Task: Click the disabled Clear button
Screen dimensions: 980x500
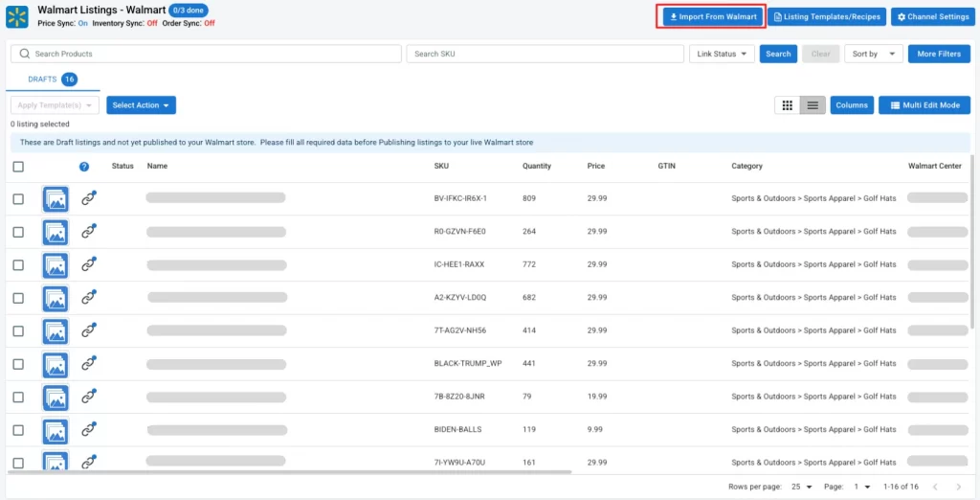Action: tap(820, 54)
